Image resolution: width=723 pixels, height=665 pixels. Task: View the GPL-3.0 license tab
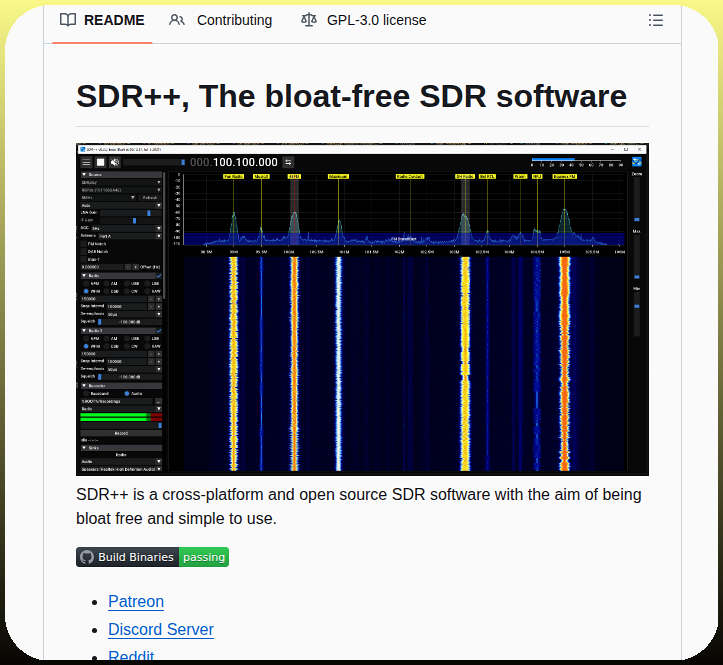click(363, 20)
